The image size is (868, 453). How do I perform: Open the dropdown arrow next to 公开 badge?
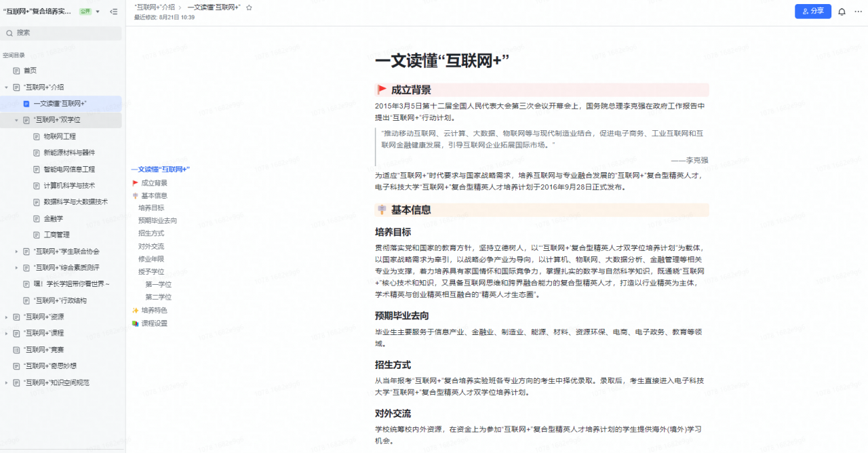pos(98,12)
